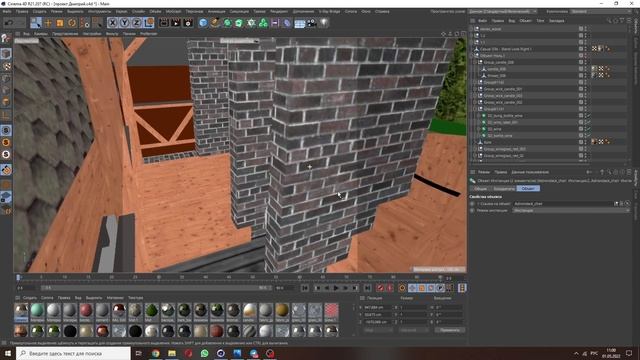Screen dimensions: 640x360
Task: Select the first chrome material thumbnail
Action: coord(21,311)
